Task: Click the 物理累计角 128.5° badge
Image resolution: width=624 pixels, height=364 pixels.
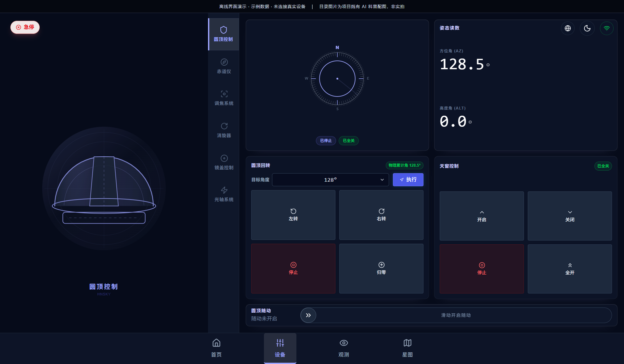Action: [x=405, y=165]
